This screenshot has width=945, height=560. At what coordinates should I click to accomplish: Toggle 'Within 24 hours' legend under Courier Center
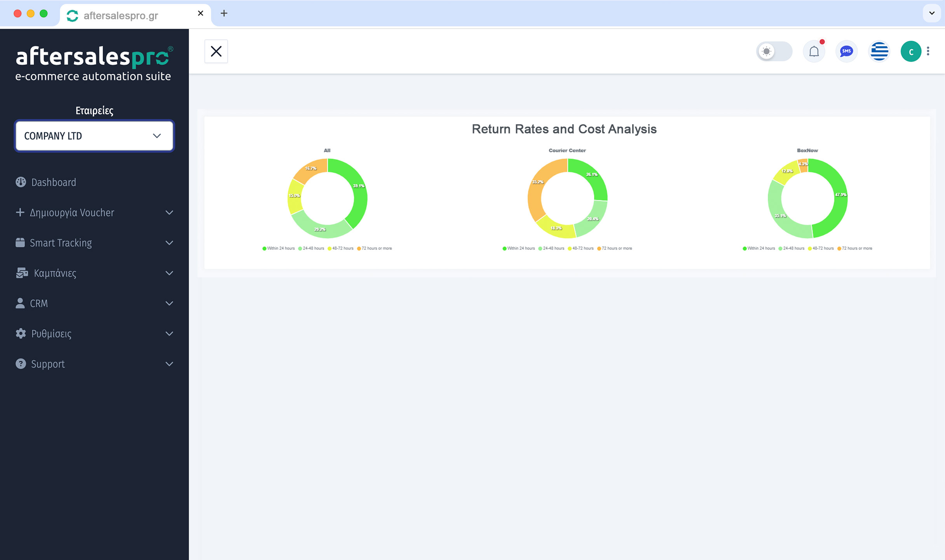[519, 249]
